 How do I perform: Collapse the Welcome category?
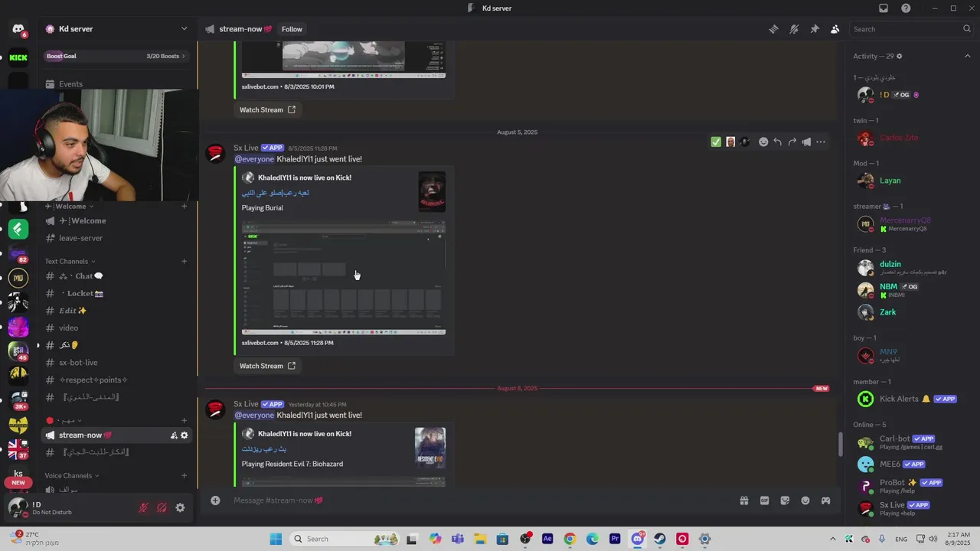pos(70,206)
